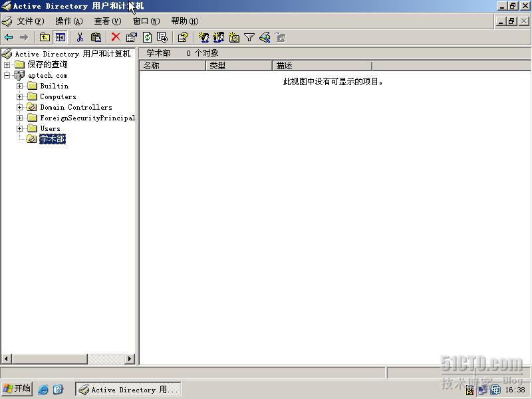Select the Computers container
Screen dimensions: 532x399
(58, 96)
